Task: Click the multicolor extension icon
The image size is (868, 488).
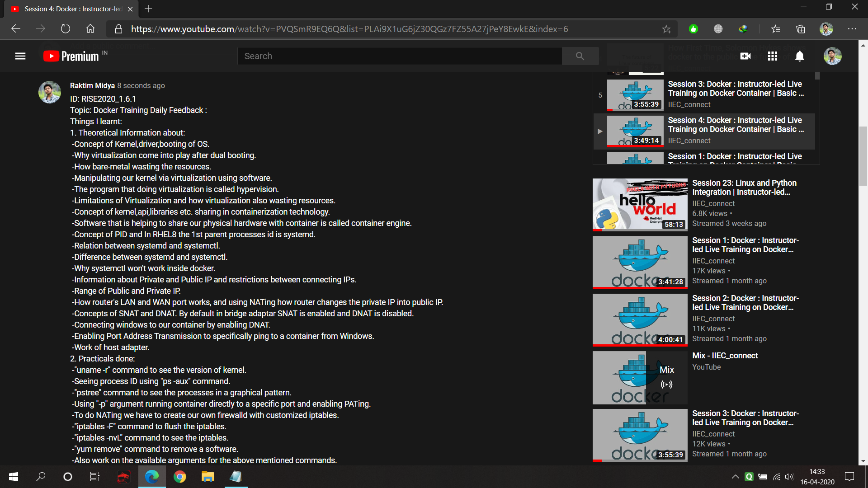Action: coord(743,29)
